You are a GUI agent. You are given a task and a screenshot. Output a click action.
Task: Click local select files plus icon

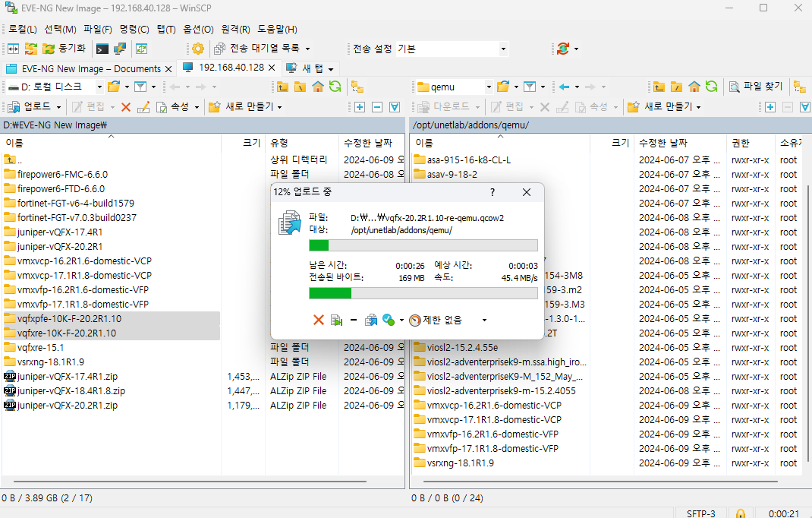pyautogui.click(x=360, y=107)
